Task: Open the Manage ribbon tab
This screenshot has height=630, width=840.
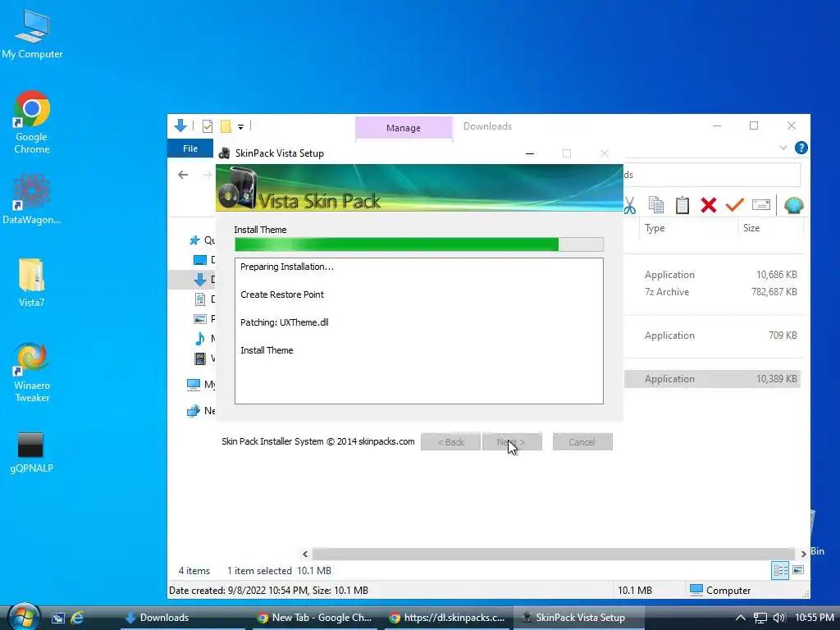Action: 404,128
